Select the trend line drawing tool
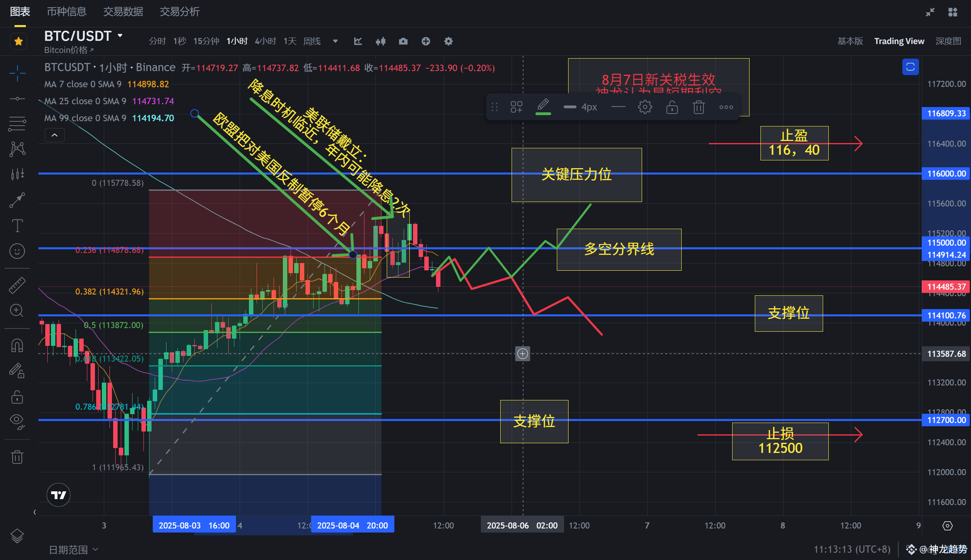The width and height of the screenshot is (971, 560). (x=17, y=99)
